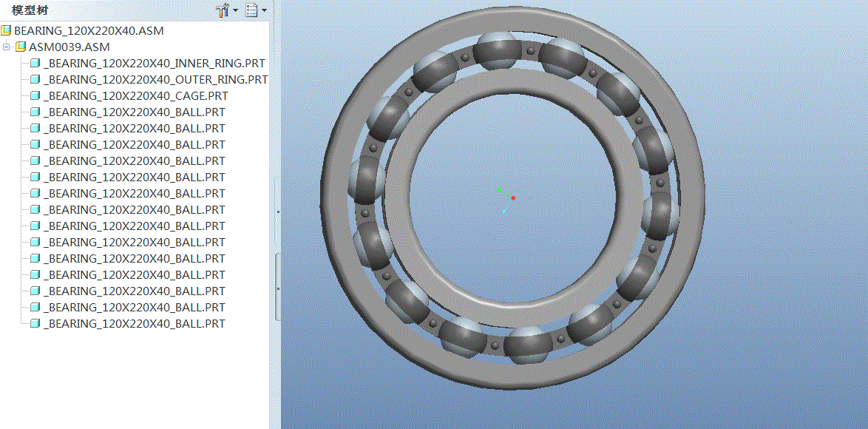868x429 pixels.
Task: Open the model tree Settings tool icon
Action: pyautogui.click(x=223, y=10)
